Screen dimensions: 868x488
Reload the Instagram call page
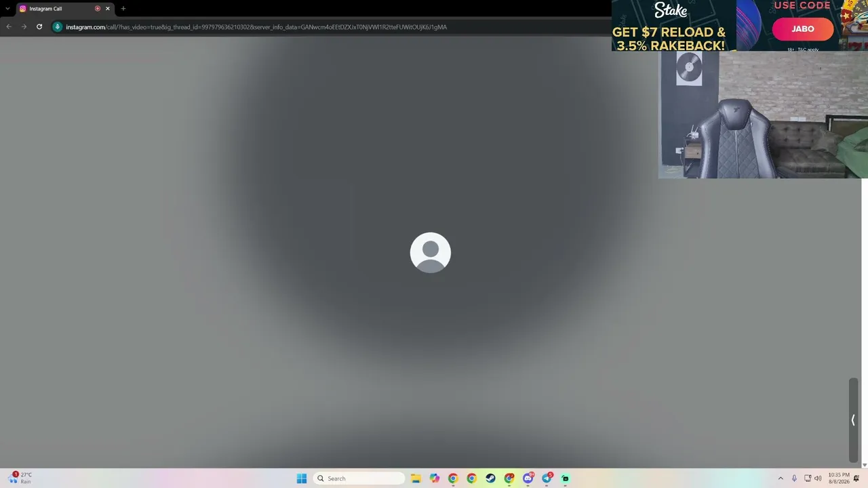pos(39,27)
